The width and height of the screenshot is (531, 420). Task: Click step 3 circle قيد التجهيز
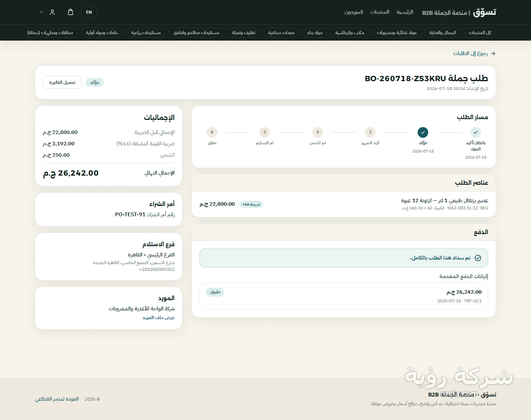[370, 132]
